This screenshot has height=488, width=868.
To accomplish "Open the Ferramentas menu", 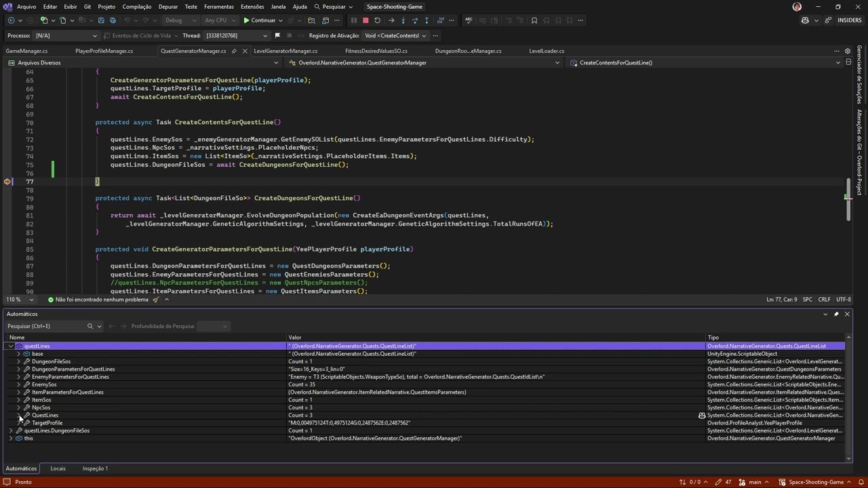I will tap(218, 7).
